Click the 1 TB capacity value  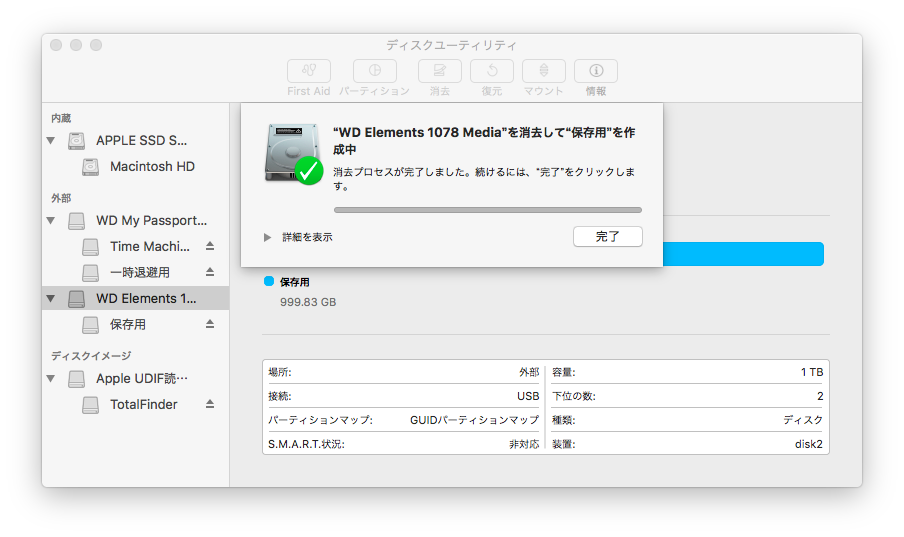coord(812,372)
